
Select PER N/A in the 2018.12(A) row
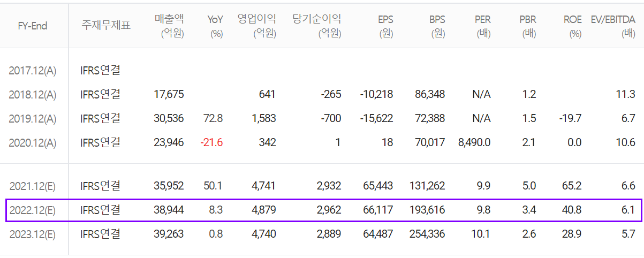(x=481, y=95)
